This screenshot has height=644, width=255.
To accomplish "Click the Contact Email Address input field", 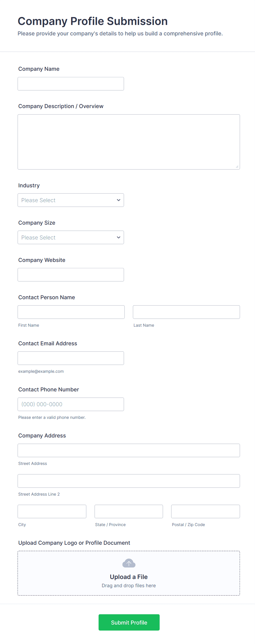I will point(71,358).
